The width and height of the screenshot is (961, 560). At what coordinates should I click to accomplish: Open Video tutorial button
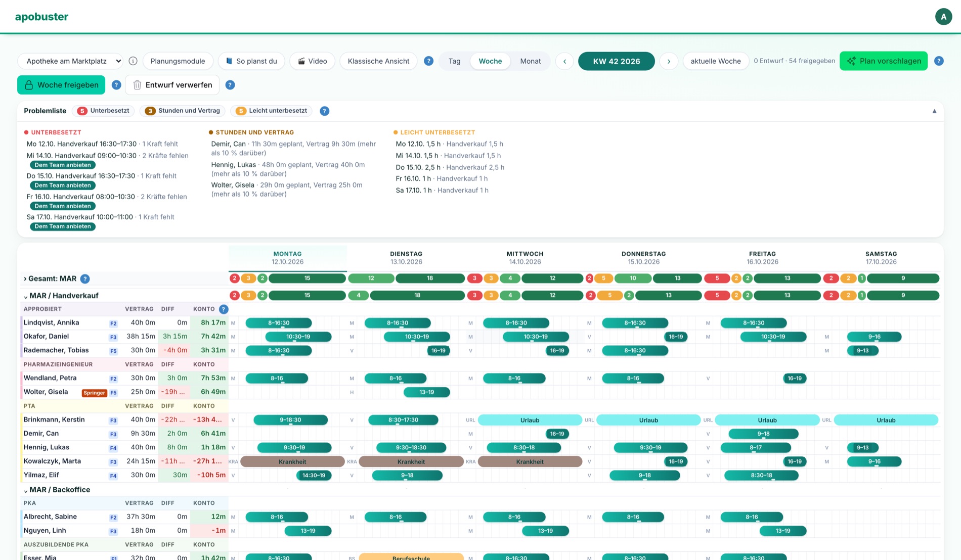tap(312, 61)
